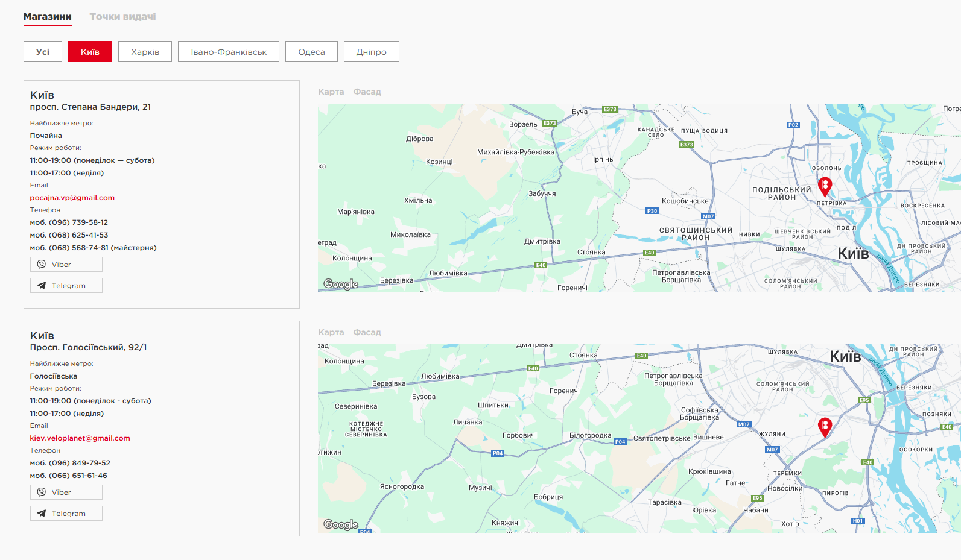Click the Telegram icon in the Голосіївський store card
Viewport: 961px width, 560px height.
point(42,513)
